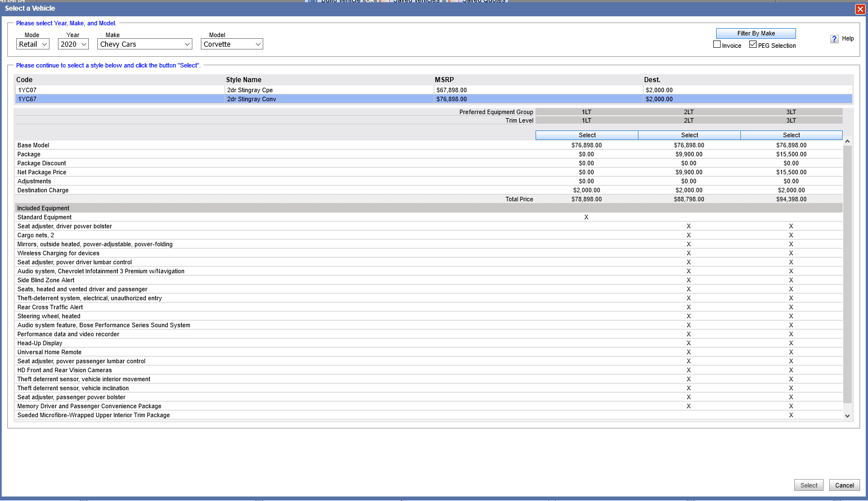Open the Year dropdown showing 2020
The width and height of the screenshot is (868, 501).
73,44
